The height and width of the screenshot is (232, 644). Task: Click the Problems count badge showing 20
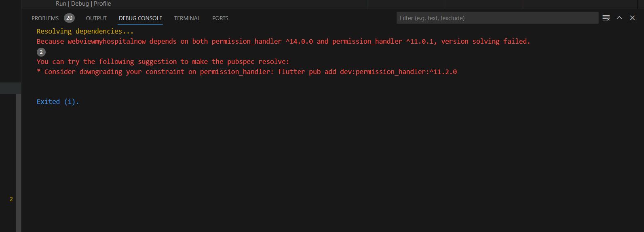[70, 18]
